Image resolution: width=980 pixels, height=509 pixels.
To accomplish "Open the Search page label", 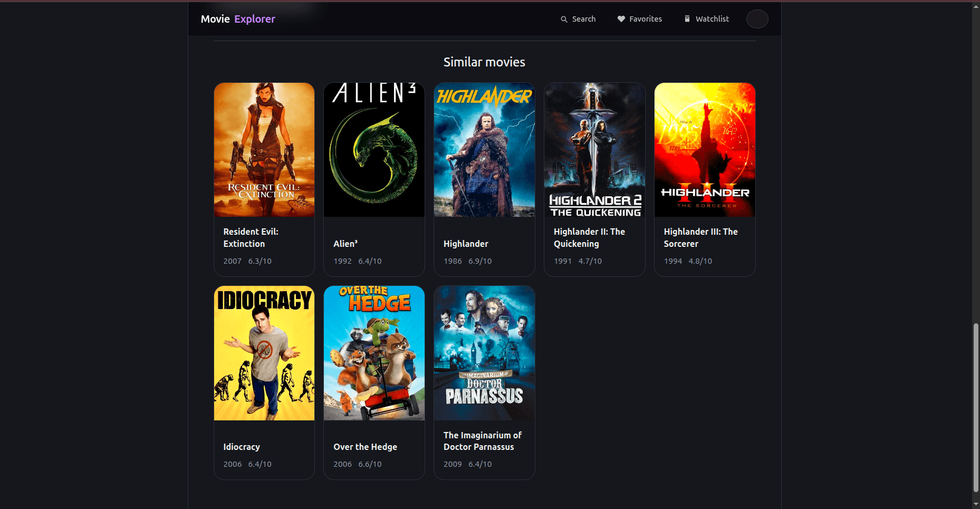I will tap(584, 19).
